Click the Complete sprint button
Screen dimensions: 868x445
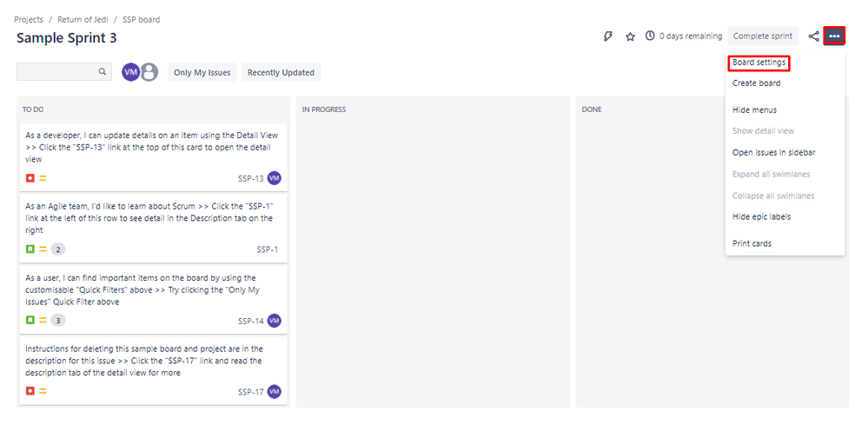763,36
